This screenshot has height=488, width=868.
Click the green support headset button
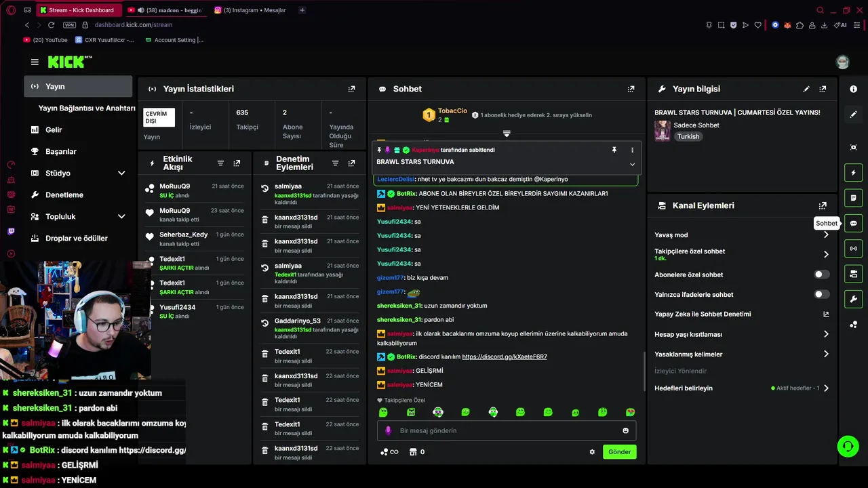pyautogui.click(x=848, y=446)
